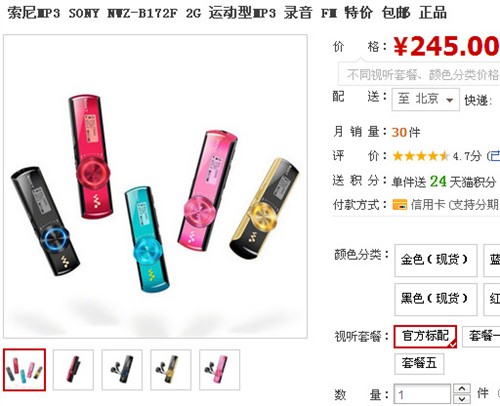The image size is (500, 406).
Task: Click the dropdown arrow beside 北京
Action: pos(449,100)
